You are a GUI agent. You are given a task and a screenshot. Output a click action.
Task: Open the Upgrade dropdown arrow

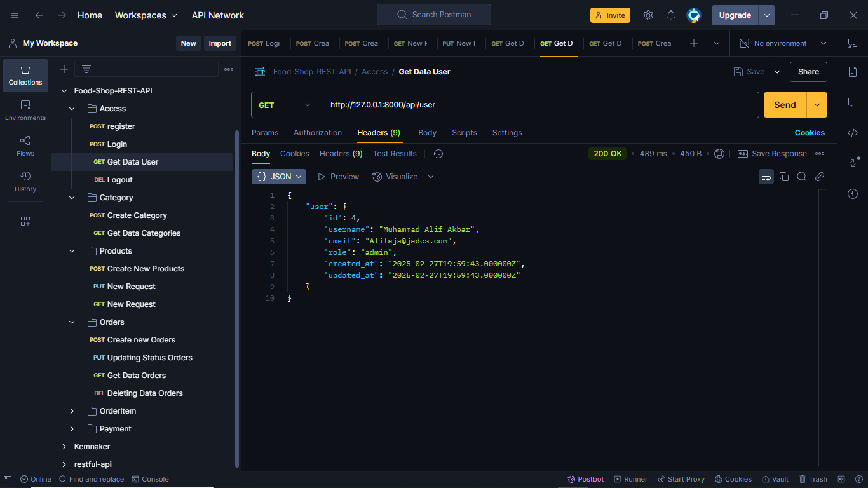767,15
